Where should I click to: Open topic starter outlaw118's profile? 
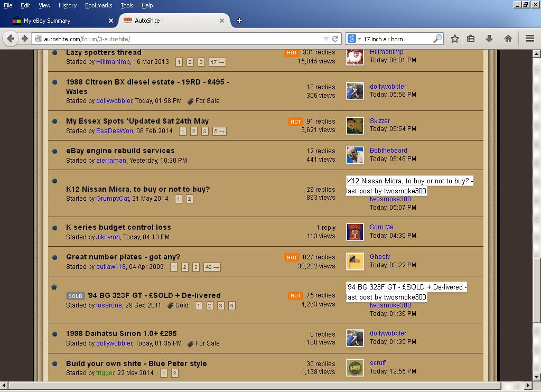tap(111, 267)
